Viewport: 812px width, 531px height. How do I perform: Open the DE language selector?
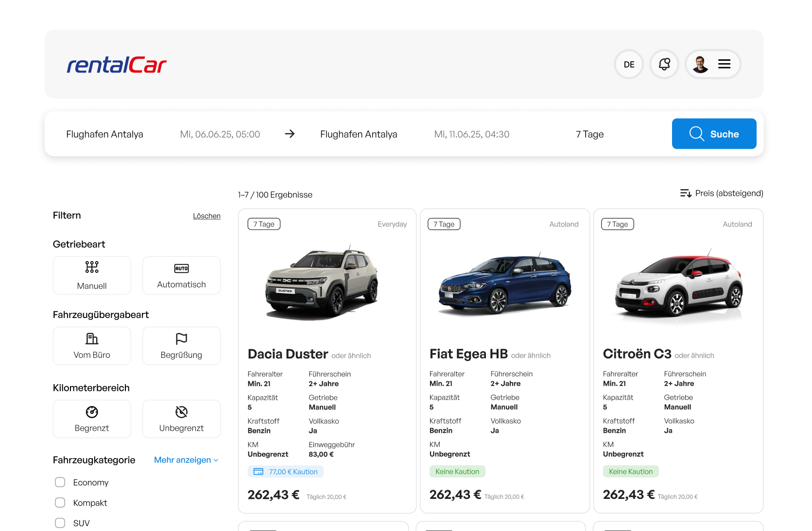point(629,64)
